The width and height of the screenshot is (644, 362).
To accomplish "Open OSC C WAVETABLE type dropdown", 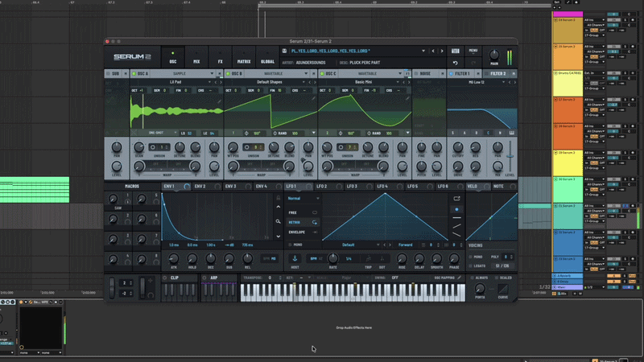I will (x=399, y=74).
